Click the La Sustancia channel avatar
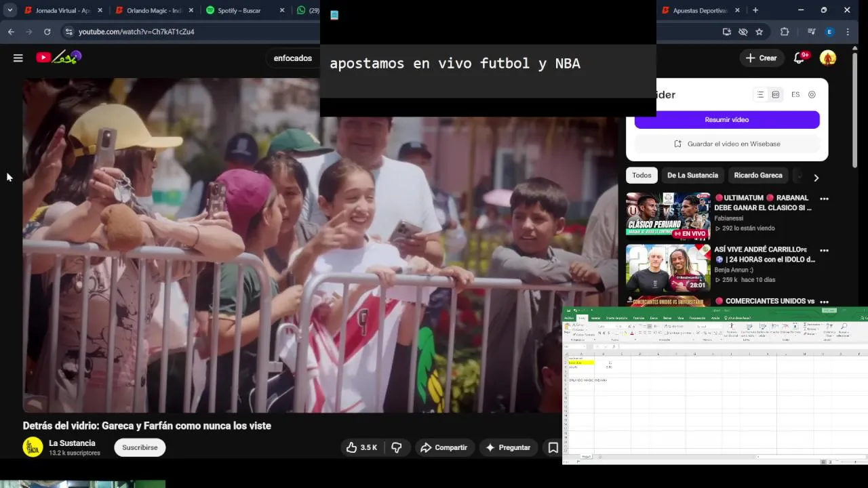This screenshot has width=868, height=488. (33, 447)
